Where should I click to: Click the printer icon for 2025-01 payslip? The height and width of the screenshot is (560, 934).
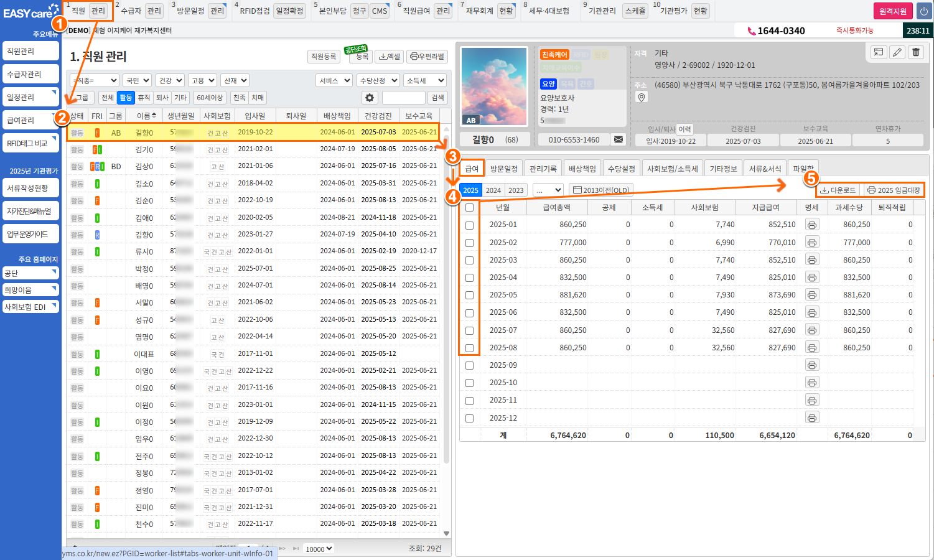(812, 225)
